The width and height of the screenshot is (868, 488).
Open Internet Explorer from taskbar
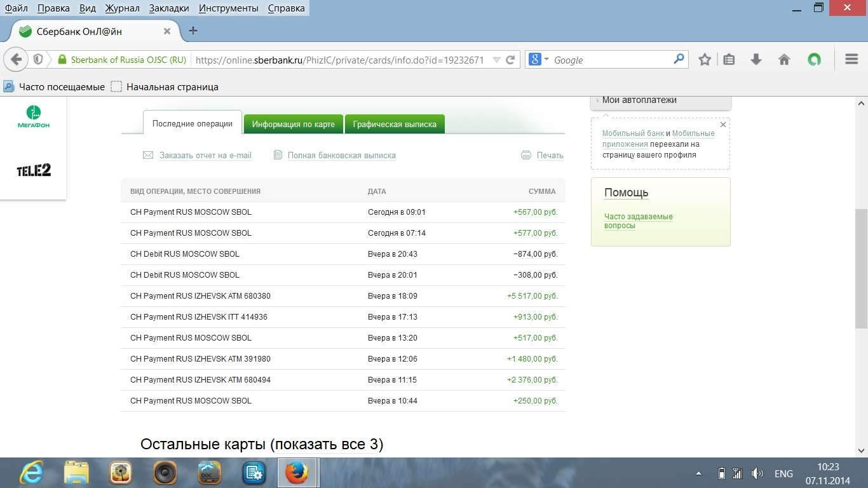click(x=31, y=473)
